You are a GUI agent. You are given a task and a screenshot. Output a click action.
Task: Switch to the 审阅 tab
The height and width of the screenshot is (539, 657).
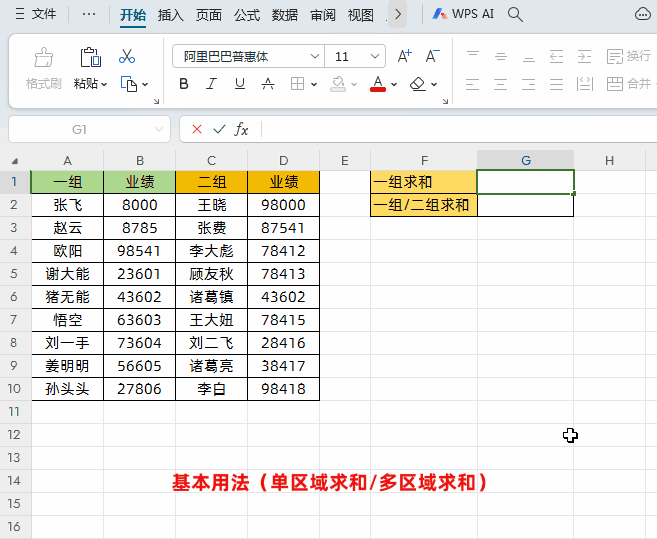[323, 16]
